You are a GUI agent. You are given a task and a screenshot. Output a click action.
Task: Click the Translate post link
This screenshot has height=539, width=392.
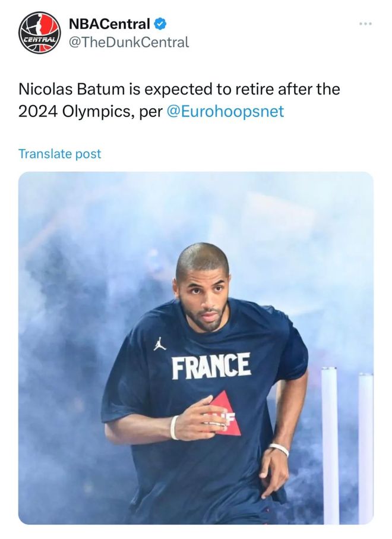point(60,154)
